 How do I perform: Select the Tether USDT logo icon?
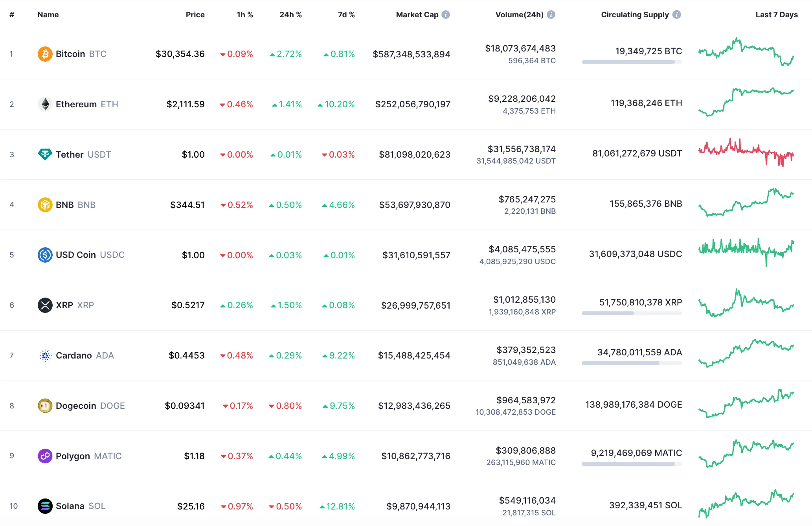[x=45, y=154]
